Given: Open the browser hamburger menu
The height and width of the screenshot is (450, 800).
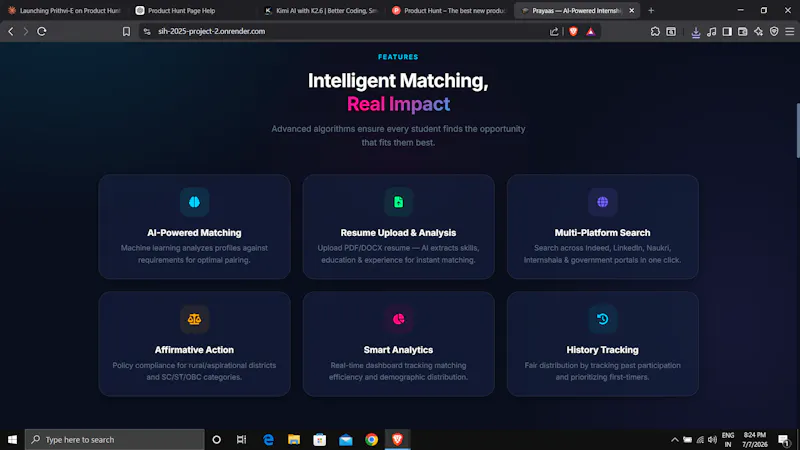Looking at the screenshot, I should [x=790, y=32].
